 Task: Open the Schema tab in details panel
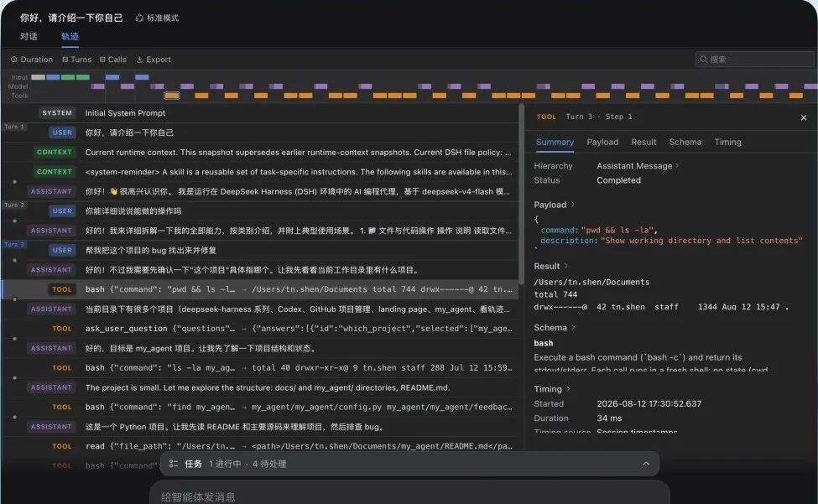pos(685,142)
